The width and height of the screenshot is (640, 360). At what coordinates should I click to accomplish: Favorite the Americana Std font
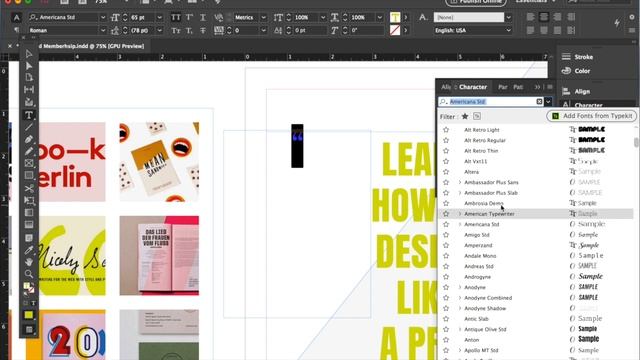446,224
